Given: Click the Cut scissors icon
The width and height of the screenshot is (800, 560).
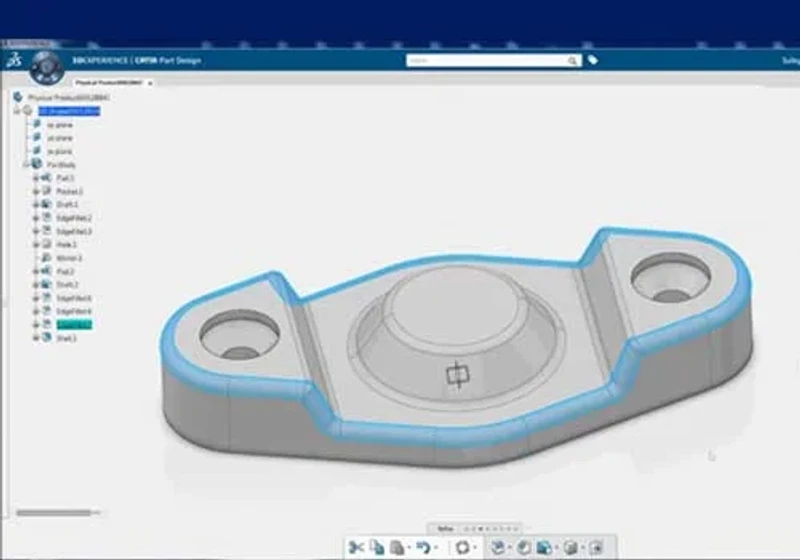Looking at the screenshot, I should 356,548.
